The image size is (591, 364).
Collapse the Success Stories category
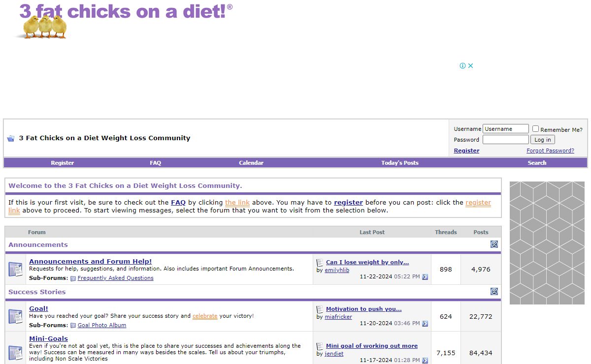point(494,292)
